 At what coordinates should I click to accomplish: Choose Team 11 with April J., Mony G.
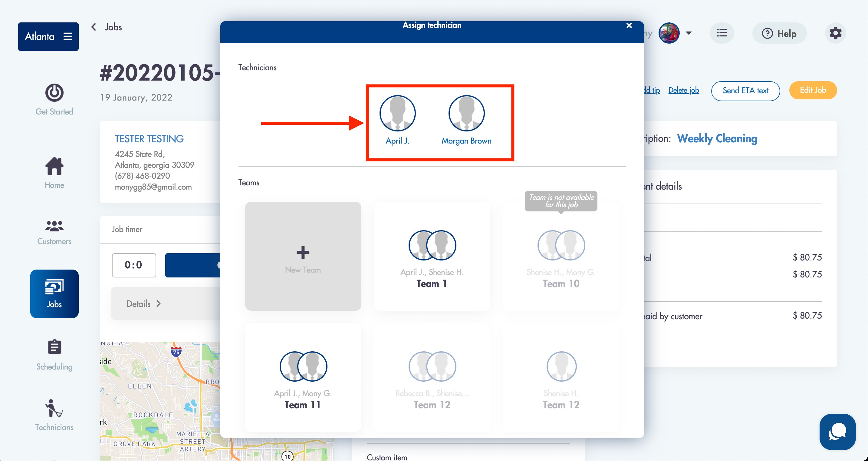(303, 377)
